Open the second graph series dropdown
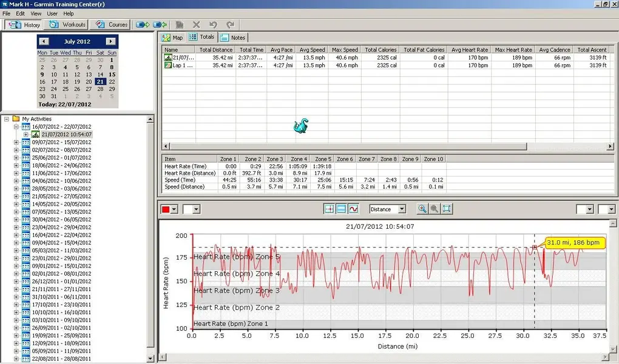The height and width of the screenshot is (364, 619). click(x=196, y=209)
